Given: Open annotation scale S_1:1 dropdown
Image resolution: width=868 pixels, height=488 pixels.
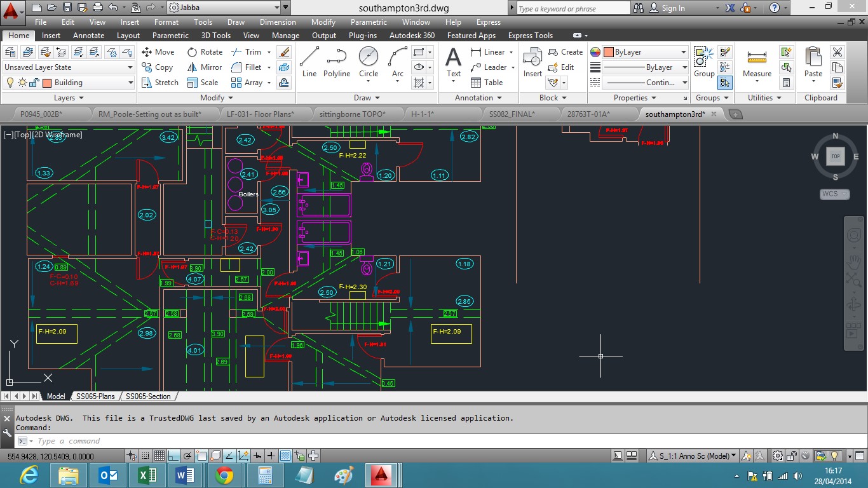Looking at the screenshot, I should pos(692,456).
